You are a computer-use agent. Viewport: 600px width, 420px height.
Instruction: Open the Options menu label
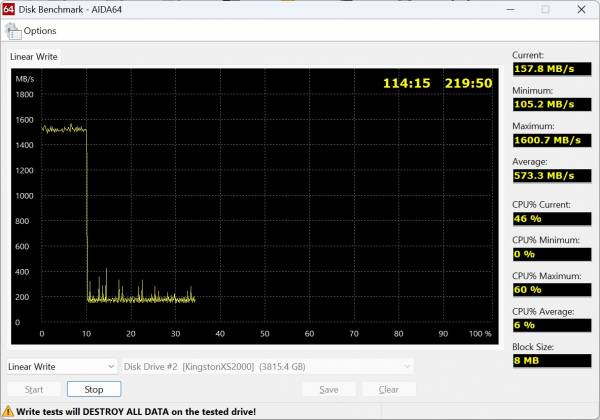[x=40, y=31]
